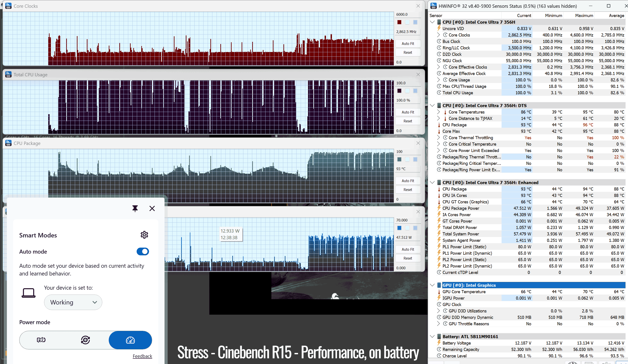
Task: Click the clock icon beside Ring/LLC Clock
Action: 439,48
